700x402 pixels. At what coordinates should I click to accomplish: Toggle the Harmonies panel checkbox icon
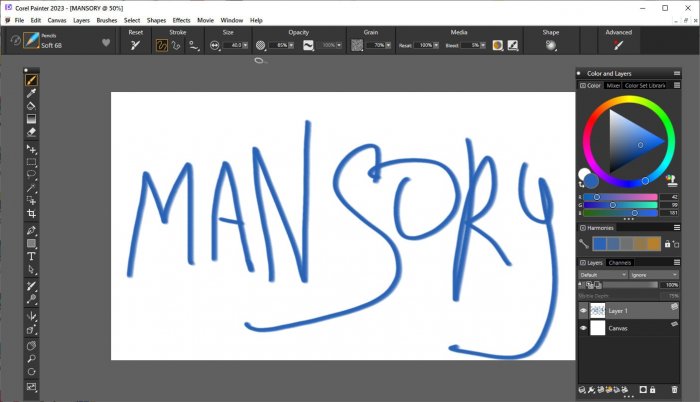tap(583, 228)
